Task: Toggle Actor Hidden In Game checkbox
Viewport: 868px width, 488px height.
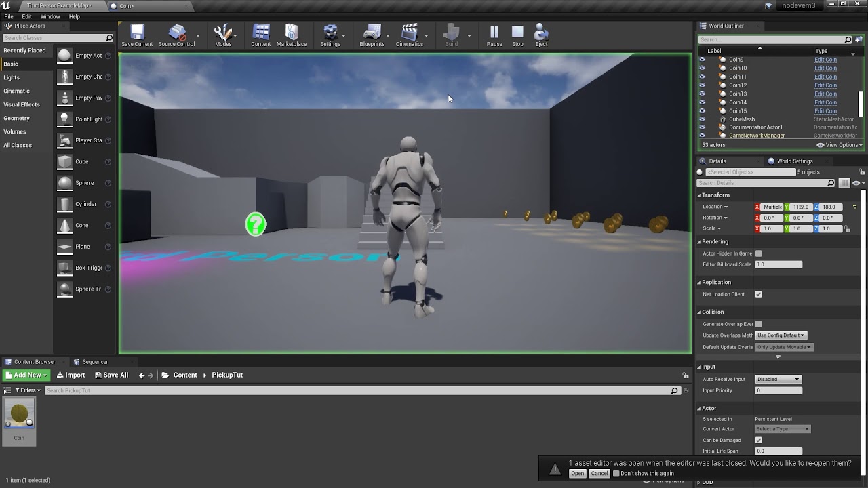Action: [x=759, y=253]
